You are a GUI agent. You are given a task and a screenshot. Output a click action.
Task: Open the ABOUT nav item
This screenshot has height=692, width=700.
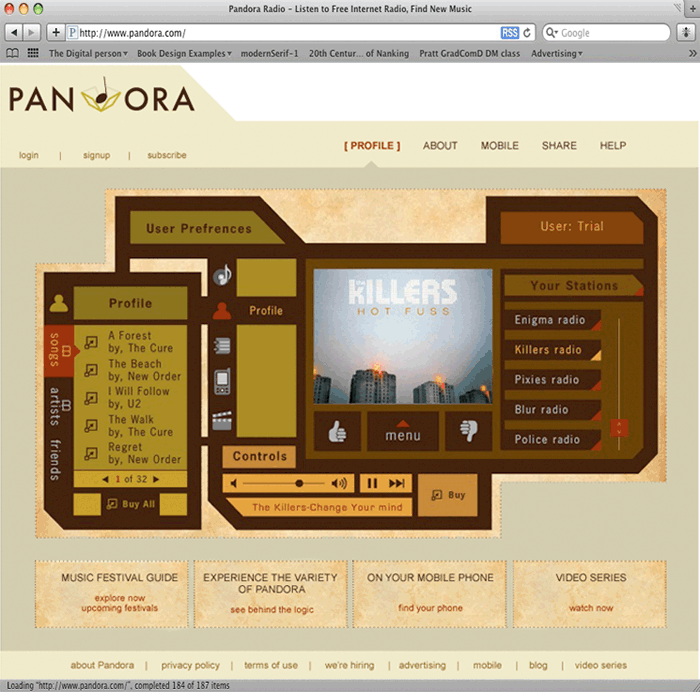(440, 146)
